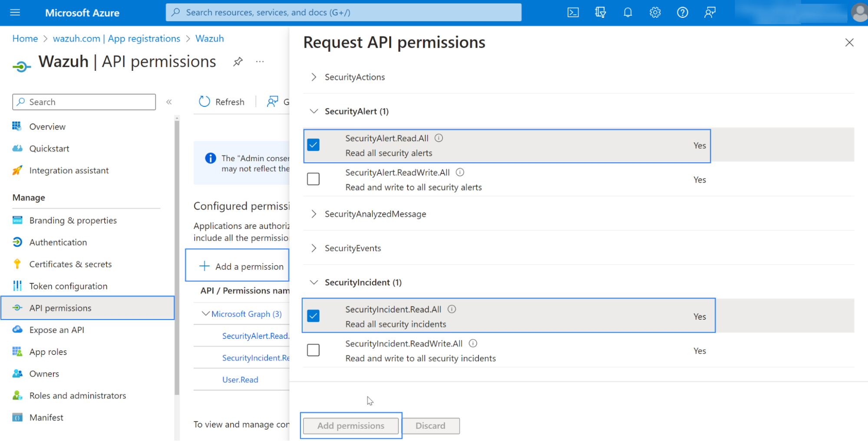Expand the SecurityAnalyzedMessage group

click(314, 214)
